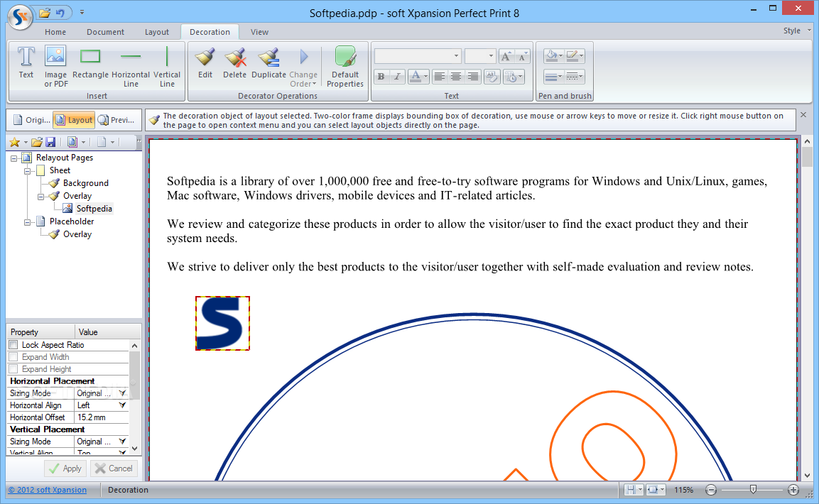This screenshot has width=819, height=504.
Task: Collapse the Sheet Overlay tree node
Action: pos(40,197)
